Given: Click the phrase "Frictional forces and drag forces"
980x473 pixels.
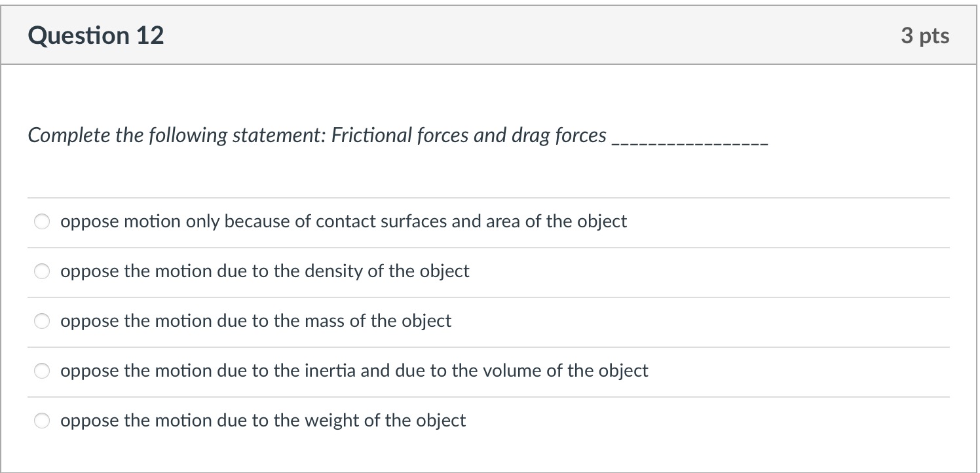Looking at the screenshot, I should click(470, 136).
